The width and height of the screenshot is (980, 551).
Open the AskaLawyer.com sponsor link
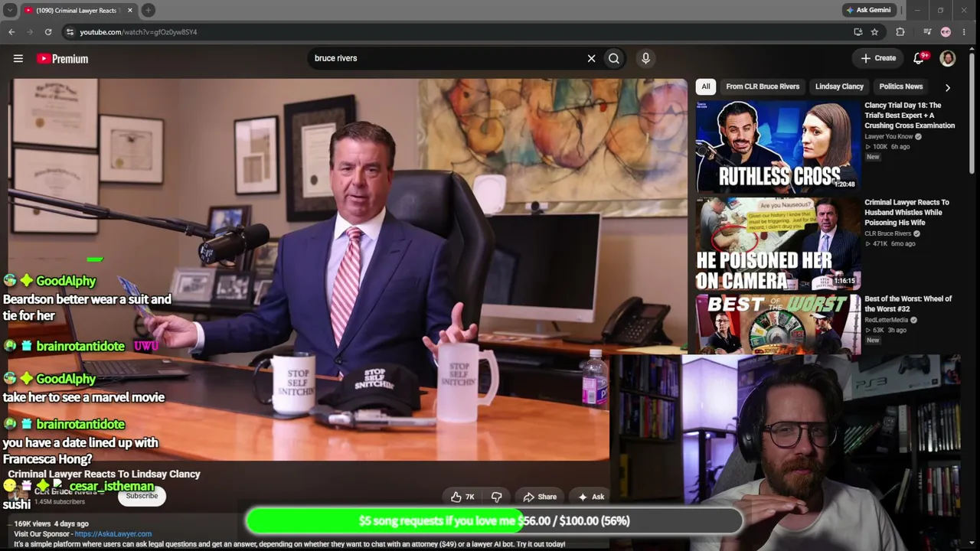[x=113, y=533]
